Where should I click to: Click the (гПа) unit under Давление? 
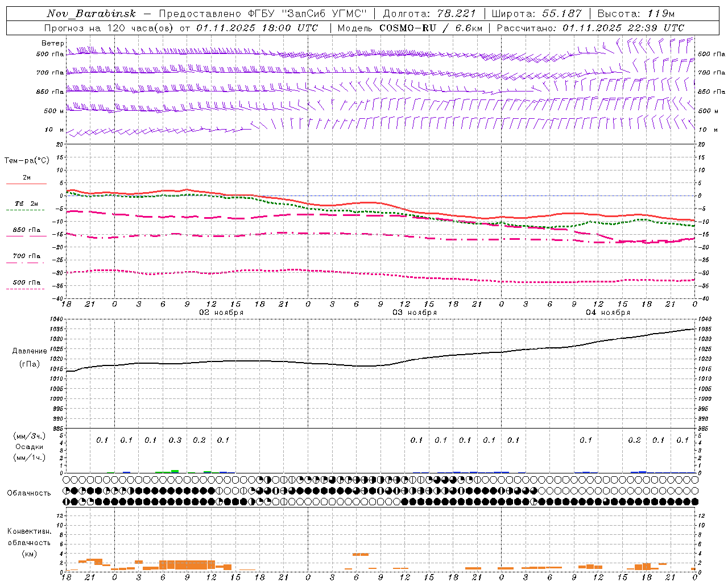(x=30, y=364)
